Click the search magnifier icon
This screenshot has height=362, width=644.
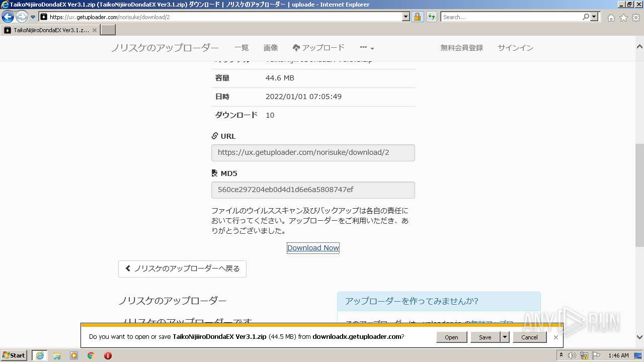586,17
